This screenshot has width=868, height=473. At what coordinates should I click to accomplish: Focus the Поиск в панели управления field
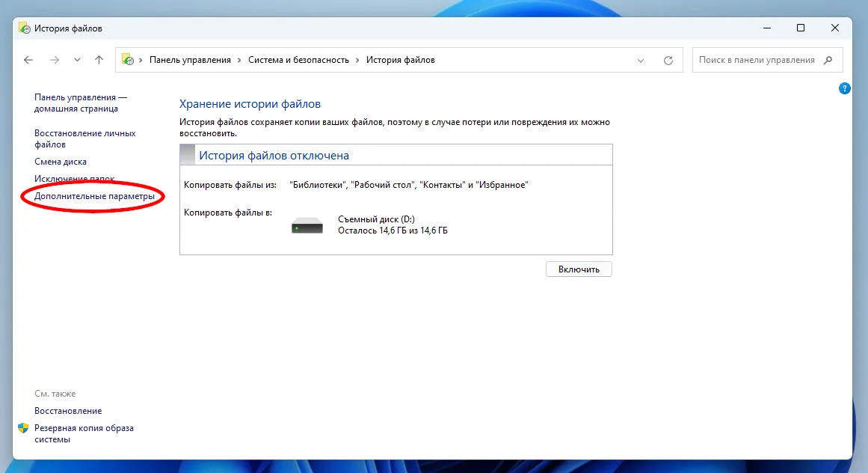757,60
